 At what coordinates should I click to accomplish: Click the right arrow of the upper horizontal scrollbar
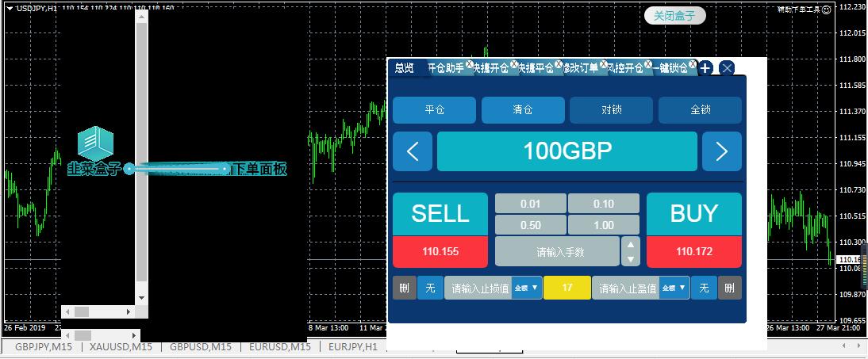(x=129, y=312)
